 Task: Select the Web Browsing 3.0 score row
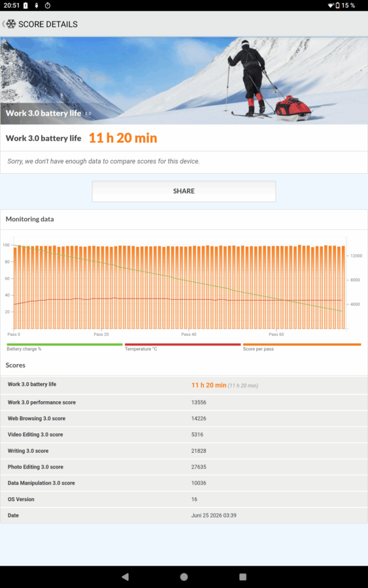184,419
